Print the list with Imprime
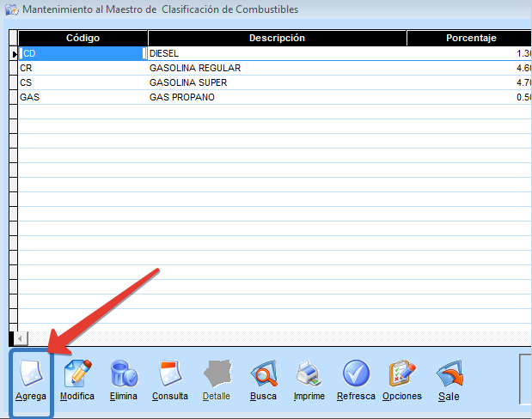This screenshot has height=419, width=532. [x=309, y=374]
